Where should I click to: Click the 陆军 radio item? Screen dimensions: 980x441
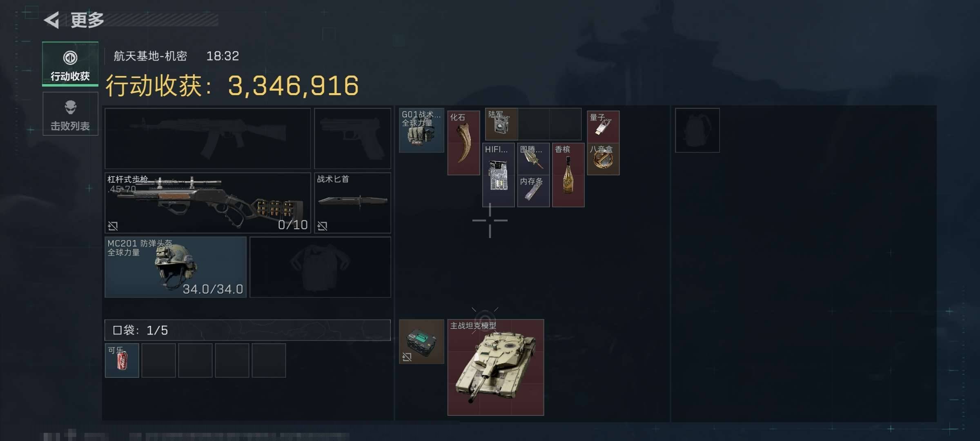(x=501, y=124)
